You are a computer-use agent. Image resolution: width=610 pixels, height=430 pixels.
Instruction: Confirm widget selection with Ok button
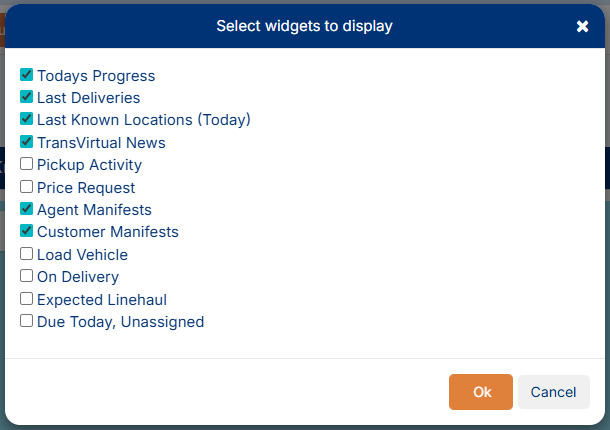[481, 392]
